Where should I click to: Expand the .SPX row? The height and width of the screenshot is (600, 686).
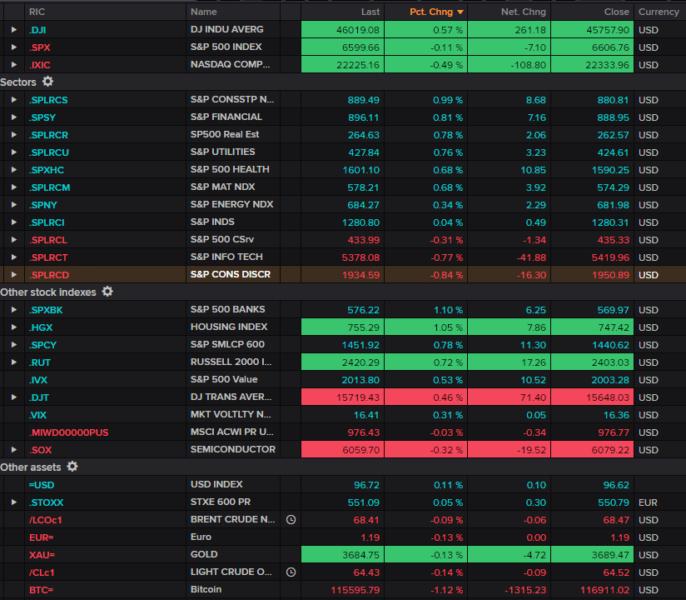(x=14, y=47)
